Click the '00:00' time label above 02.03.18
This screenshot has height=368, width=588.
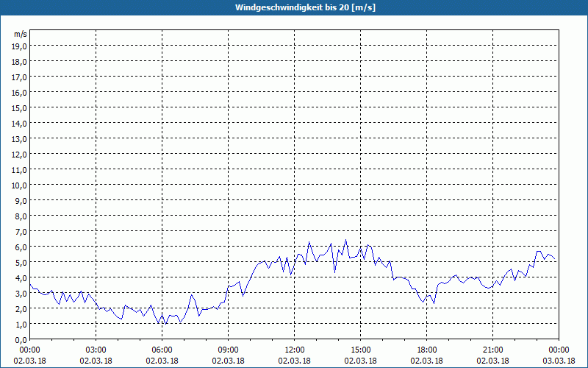[x=29, y=350]
